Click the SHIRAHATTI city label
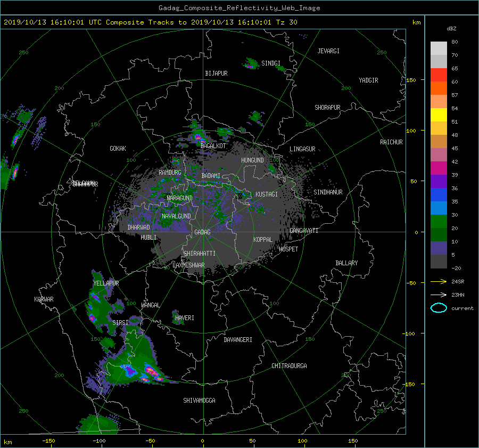 pos(200,254)
